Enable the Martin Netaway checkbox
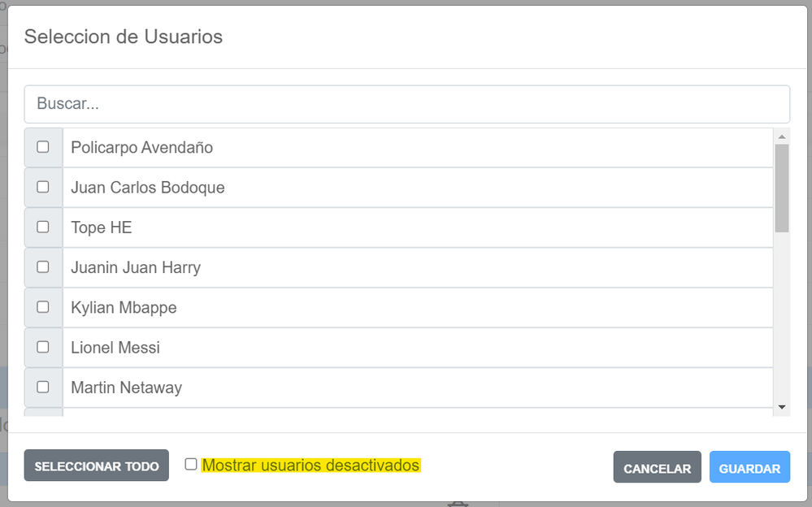This screenshot has width=812, height=507. pos(43,387)
